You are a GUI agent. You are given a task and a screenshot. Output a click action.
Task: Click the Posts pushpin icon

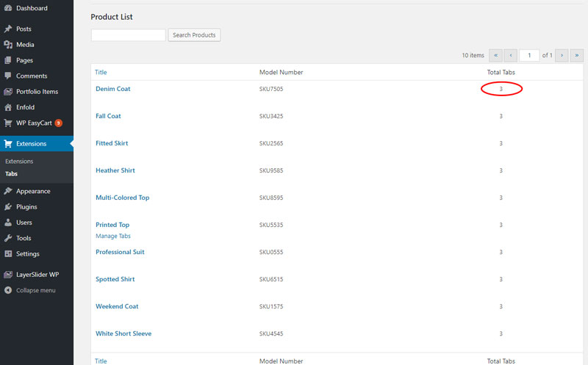[8, 29]
